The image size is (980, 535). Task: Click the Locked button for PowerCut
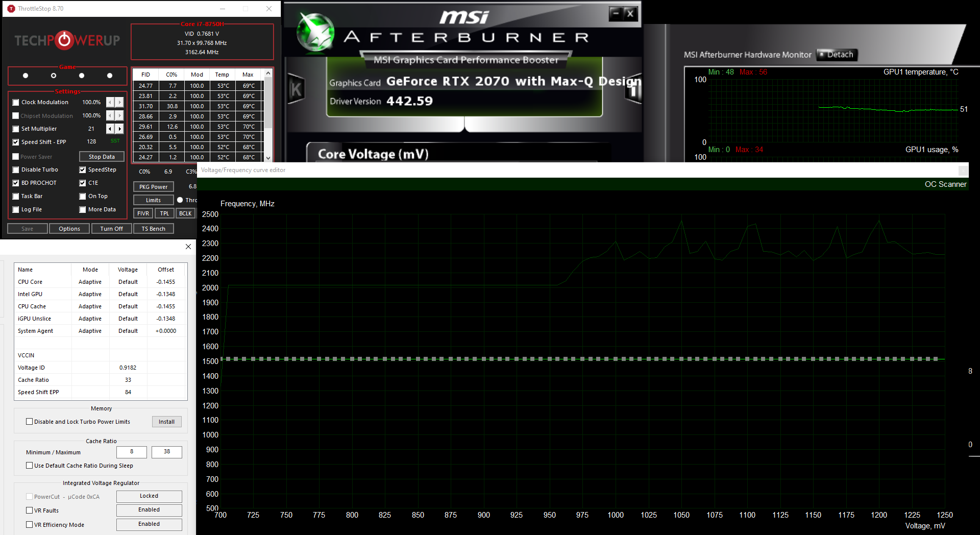pyautogui.click(x=149, y=496)
